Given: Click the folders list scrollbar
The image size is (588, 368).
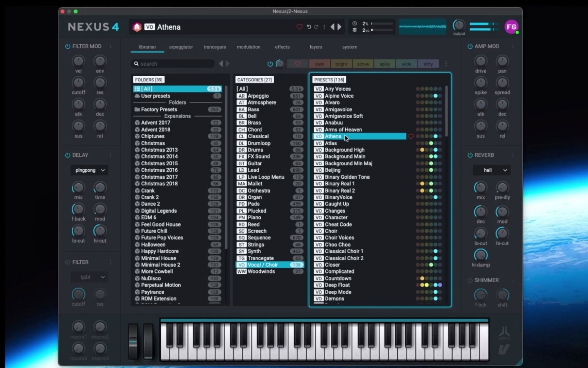Looking at the screenshot, I should (226, 167).
